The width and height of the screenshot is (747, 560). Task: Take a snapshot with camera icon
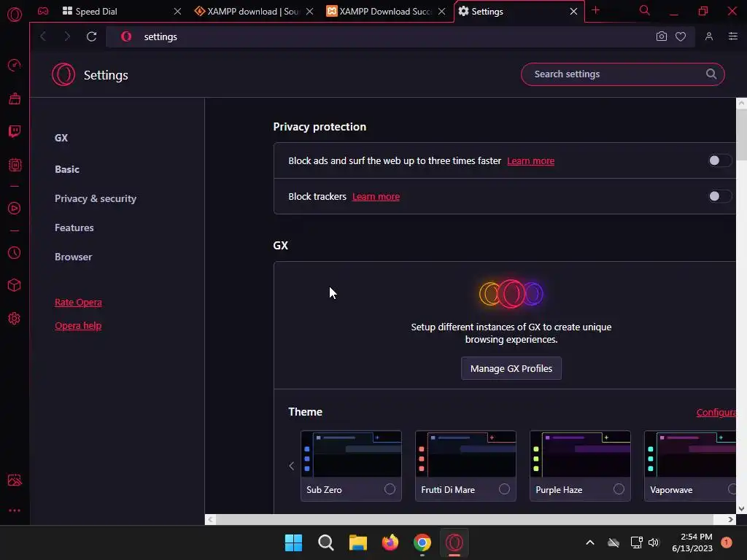(x=661, y=36)
